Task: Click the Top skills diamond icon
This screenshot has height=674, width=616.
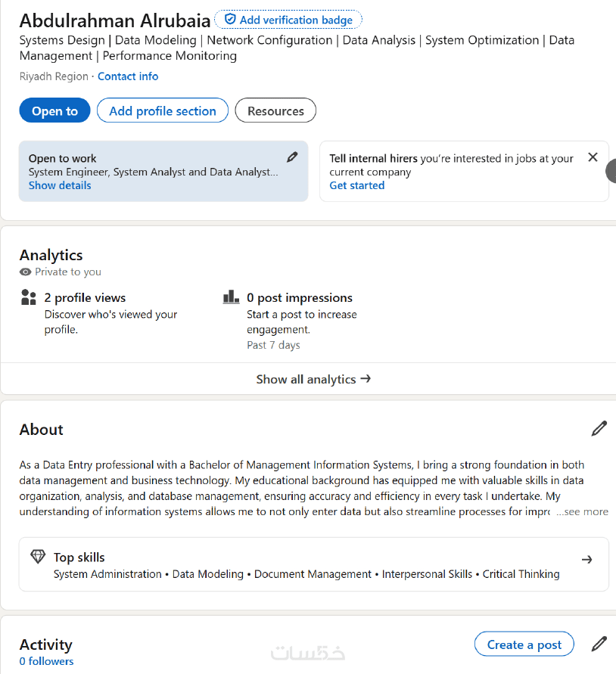Action: coord(38,558)
